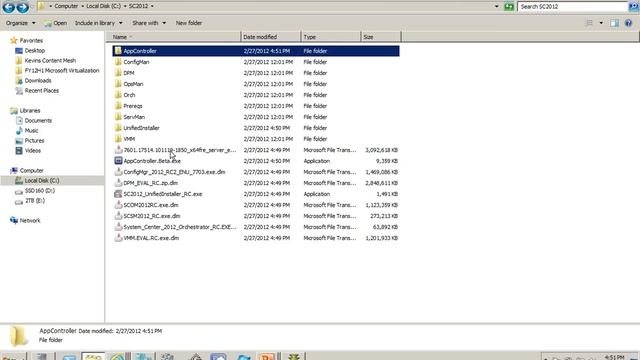Select the Favorites star icon

pos(14,40)
